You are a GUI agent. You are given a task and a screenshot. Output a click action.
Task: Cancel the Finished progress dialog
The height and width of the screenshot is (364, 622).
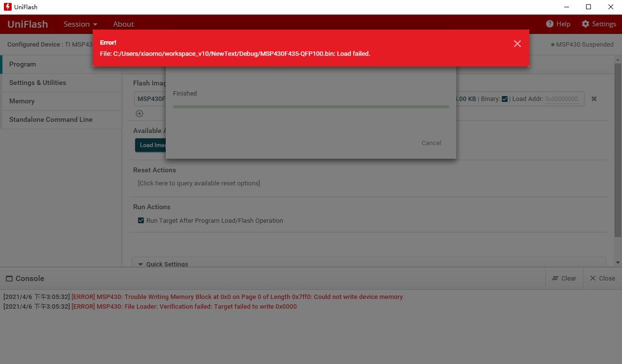pyautogui.click(x=431, y=143)
